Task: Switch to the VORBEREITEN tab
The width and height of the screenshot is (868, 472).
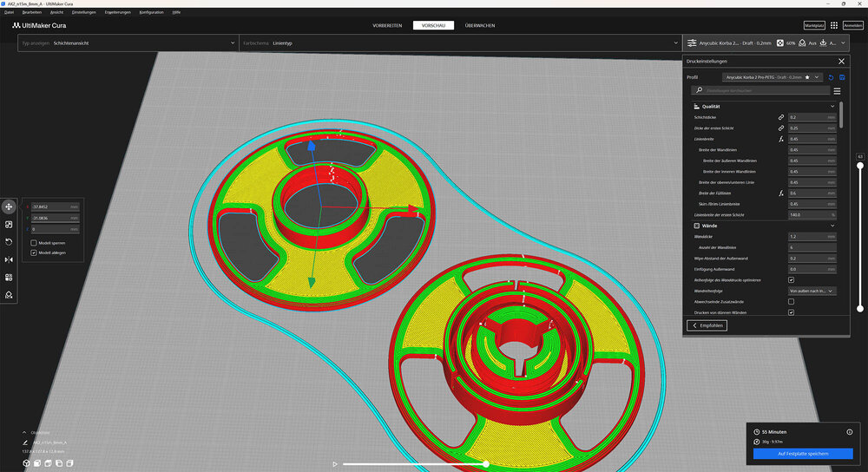Action: click(x=387, y=26)
